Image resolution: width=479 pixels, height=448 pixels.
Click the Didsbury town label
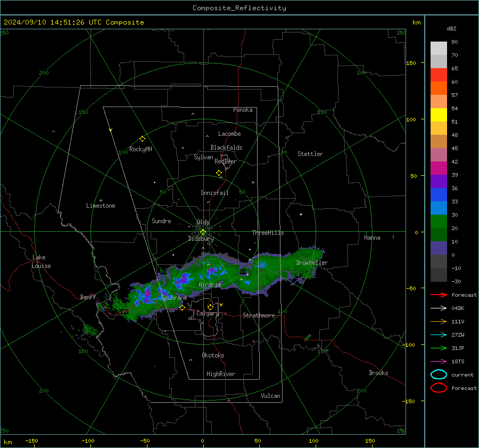(x=201, y=239)
